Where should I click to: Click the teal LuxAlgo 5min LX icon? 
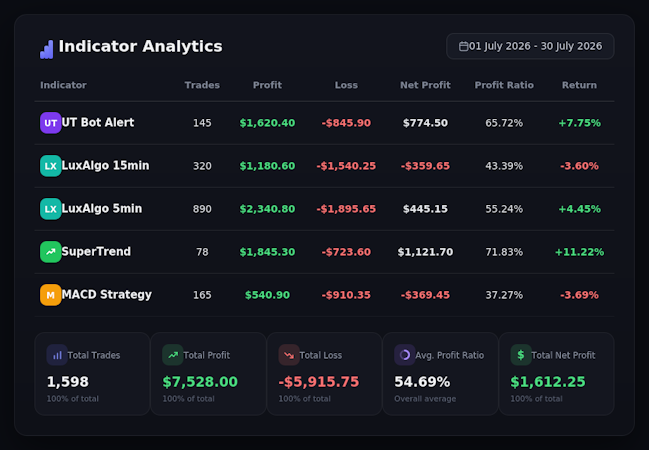click(x=50, y=209)
